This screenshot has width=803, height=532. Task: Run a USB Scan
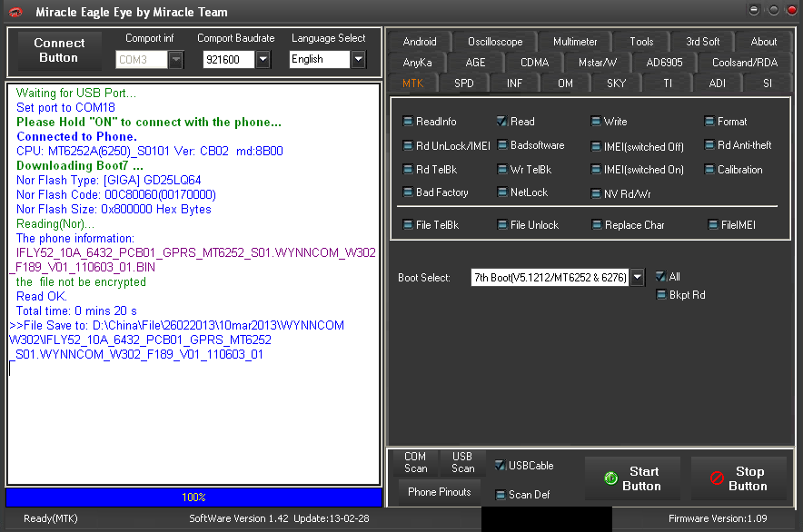[462, 462]
